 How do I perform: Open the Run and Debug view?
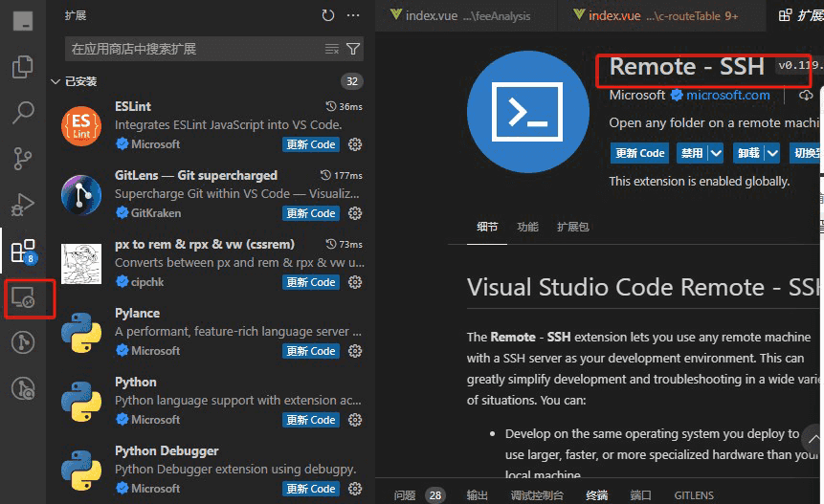[23, 205]
